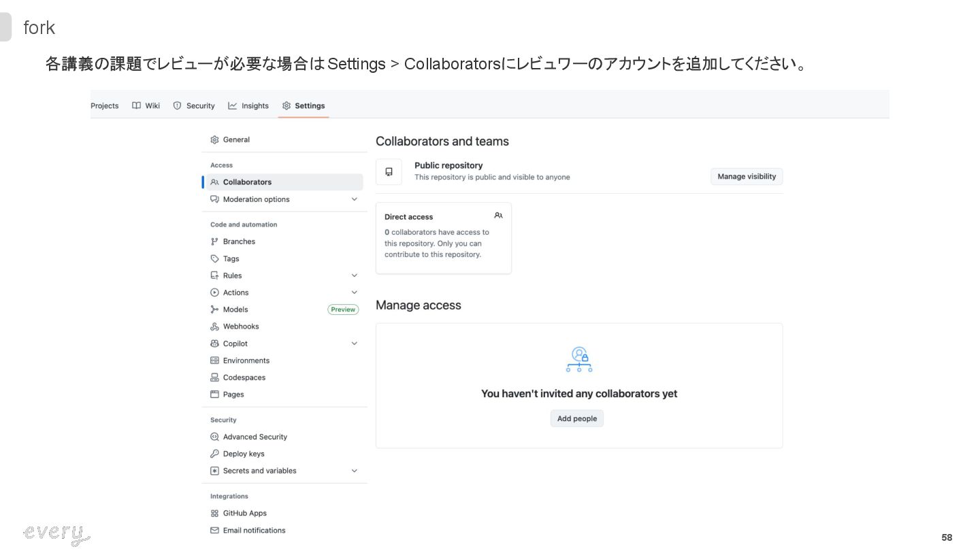This screenshot has width=980, height=551.
Task: Click the Webhooks icon in sidebar
Action: (215, 327)
